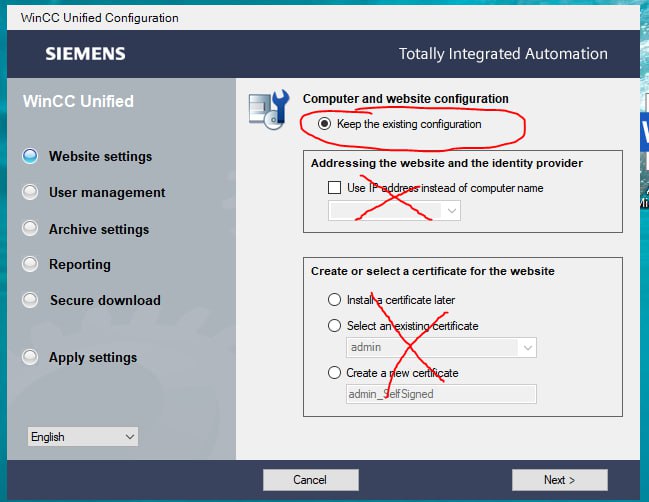649x502 pixels.
Task: Click the Next button
Action: pyautogui.click(x=560, y=480)
